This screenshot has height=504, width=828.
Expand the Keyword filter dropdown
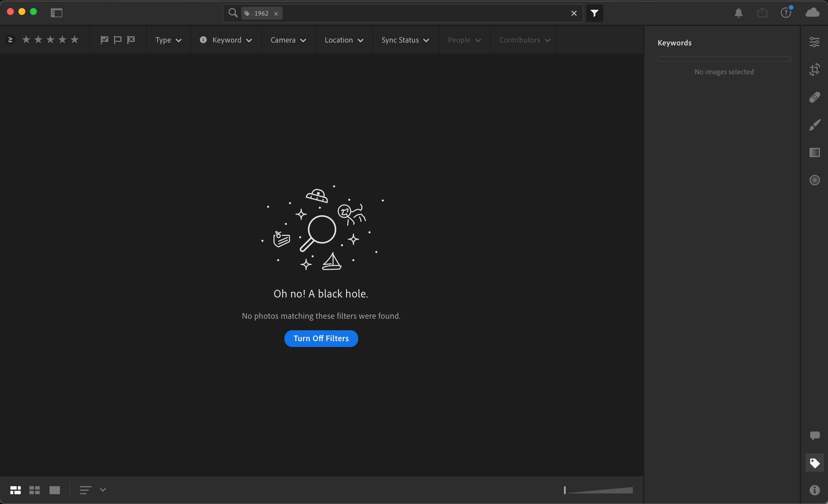pyautogui.click(x=231, y=40)
